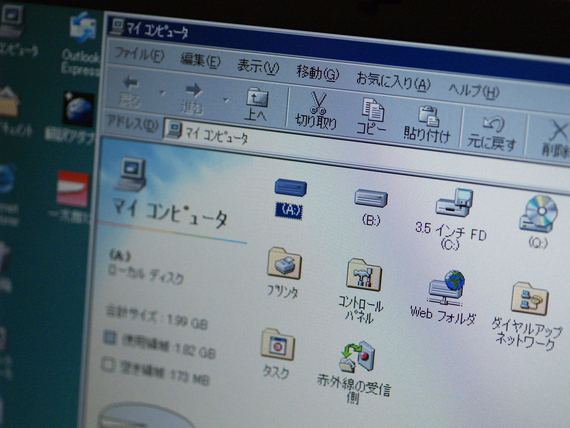This screenshot has height=428, width=570.
Task: Open the 表示(V) menu
Action: tap(258, 67)
